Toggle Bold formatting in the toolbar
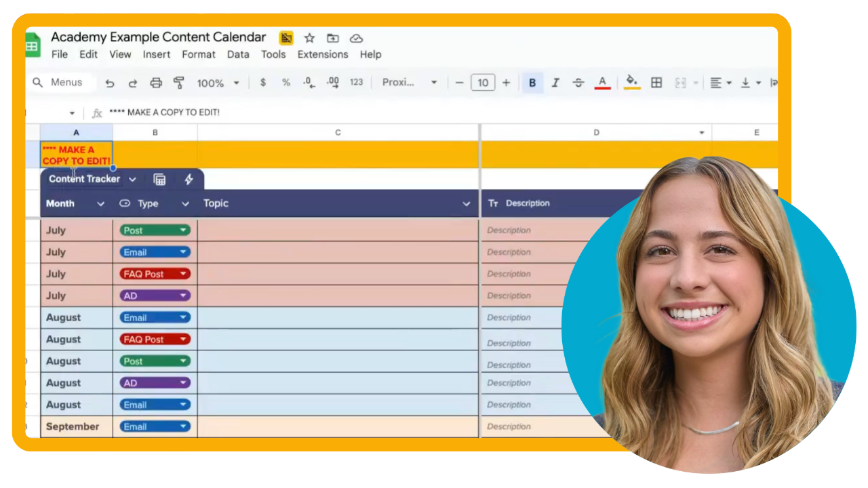The image size is (868, 488). pos(532,82)
